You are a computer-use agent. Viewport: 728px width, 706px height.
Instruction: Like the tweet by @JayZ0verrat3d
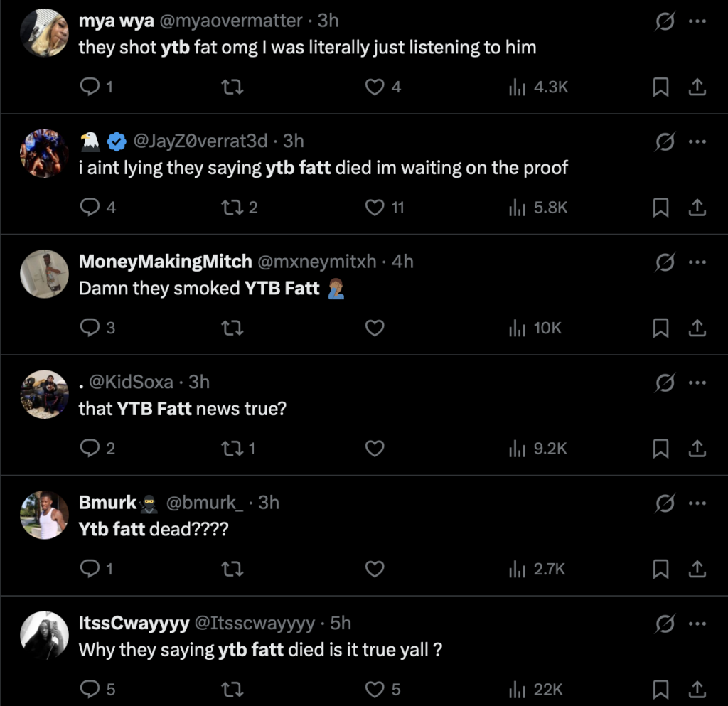375,208
